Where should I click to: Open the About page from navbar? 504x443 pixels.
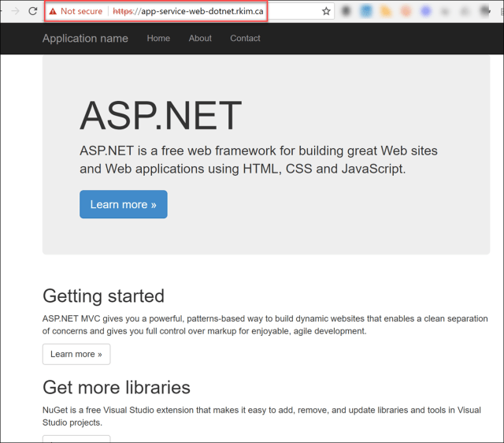[200, 39]
